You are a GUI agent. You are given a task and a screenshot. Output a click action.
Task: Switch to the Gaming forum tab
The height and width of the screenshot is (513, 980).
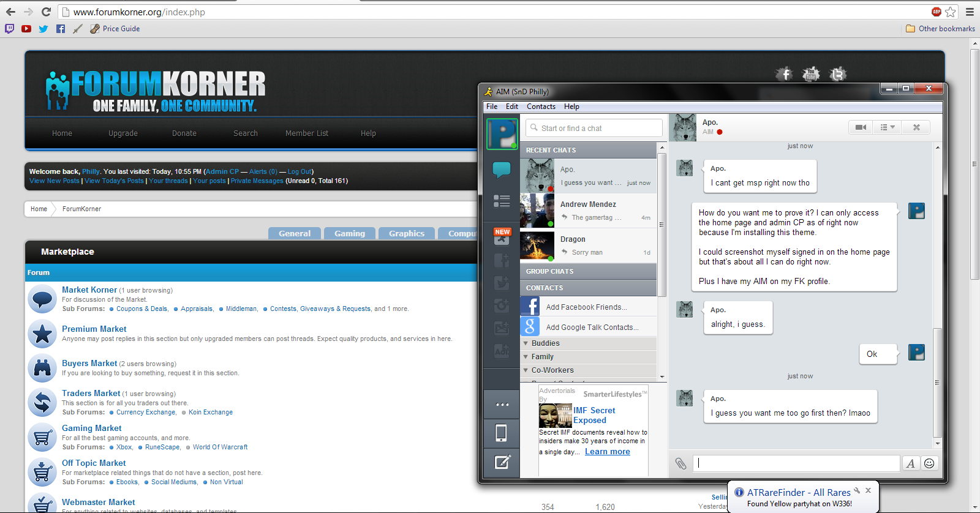(x=350, y=233)
